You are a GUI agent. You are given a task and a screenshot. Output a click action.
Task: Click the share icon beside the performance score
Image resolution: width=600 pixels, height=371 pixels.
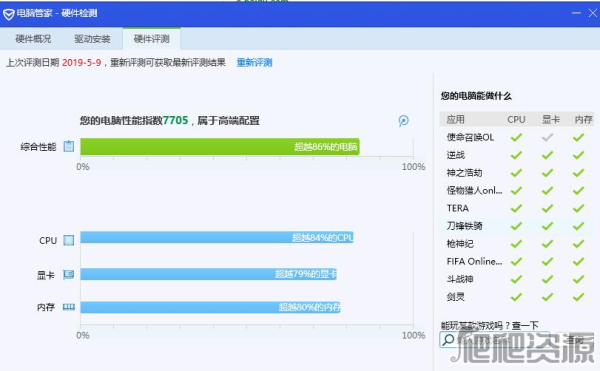tap(403, 121)
